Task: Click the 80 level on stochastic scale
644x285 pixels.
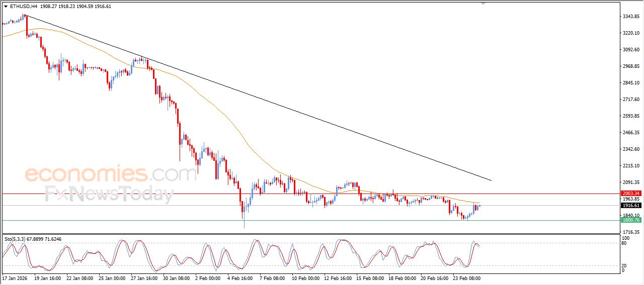Action: (x=625, y=244)
